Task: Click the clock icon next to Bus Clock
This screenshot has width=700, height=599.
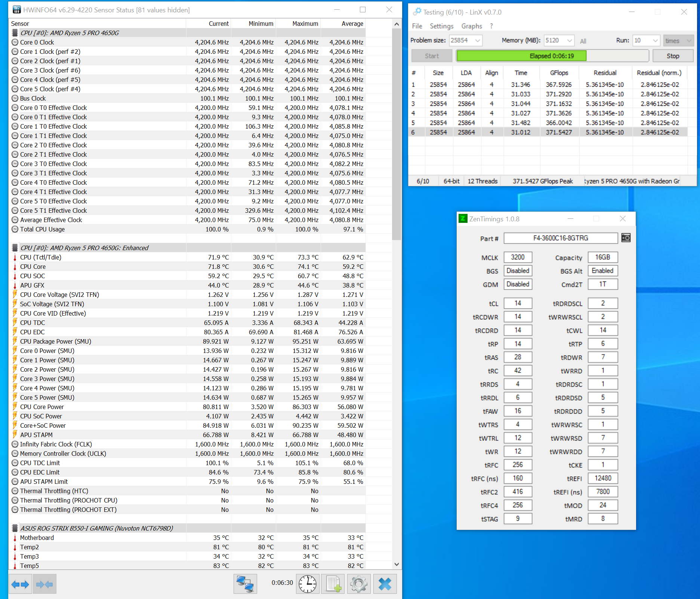Action: click(15, 98)
